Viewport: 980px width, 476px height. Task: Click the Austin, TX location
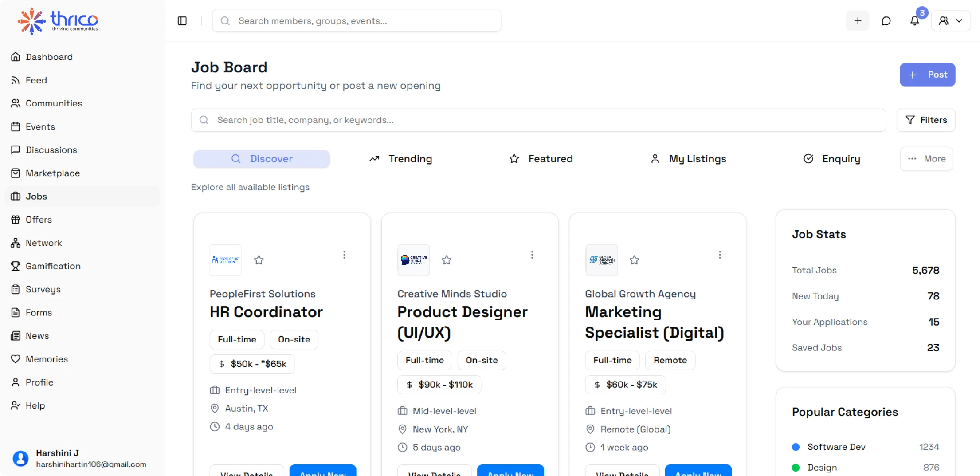pyautogui.click(x=239, y=409)
